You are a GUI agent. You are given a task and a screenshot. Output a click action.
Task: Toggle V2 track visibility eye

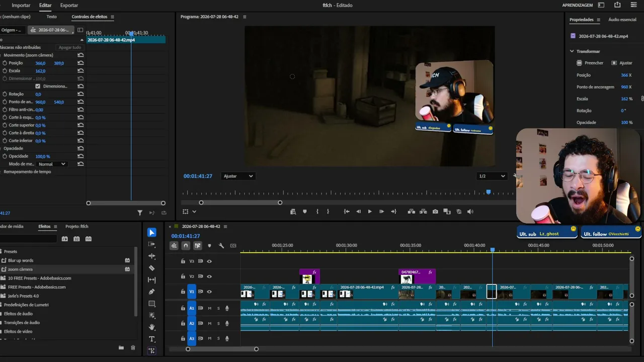point(209,277)
